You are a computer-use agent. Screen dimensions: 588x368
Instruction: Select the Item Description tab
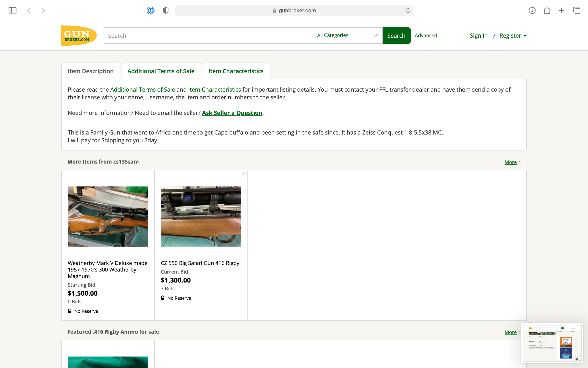91,71
